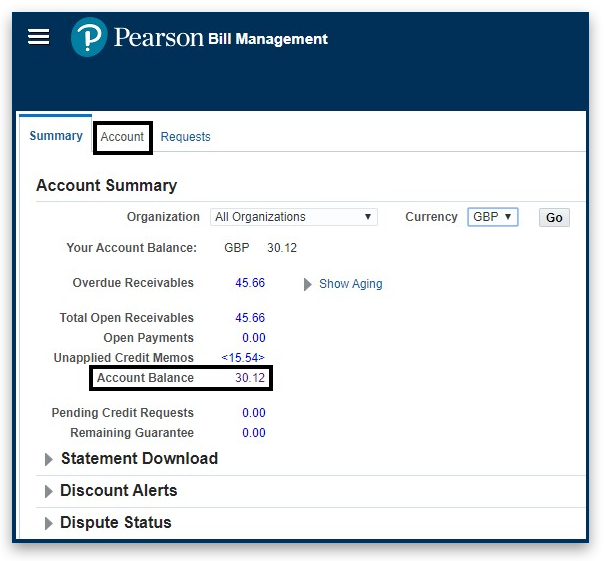Click the Overdue Receivables amount 45.66
The width and height of the screenshot is (607, 561).
coord(250,283)
